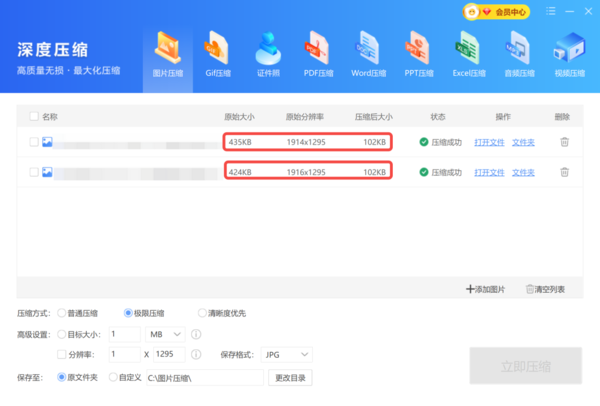Click the target size value field
Screen dimensions: 600x406
(125, 334)
